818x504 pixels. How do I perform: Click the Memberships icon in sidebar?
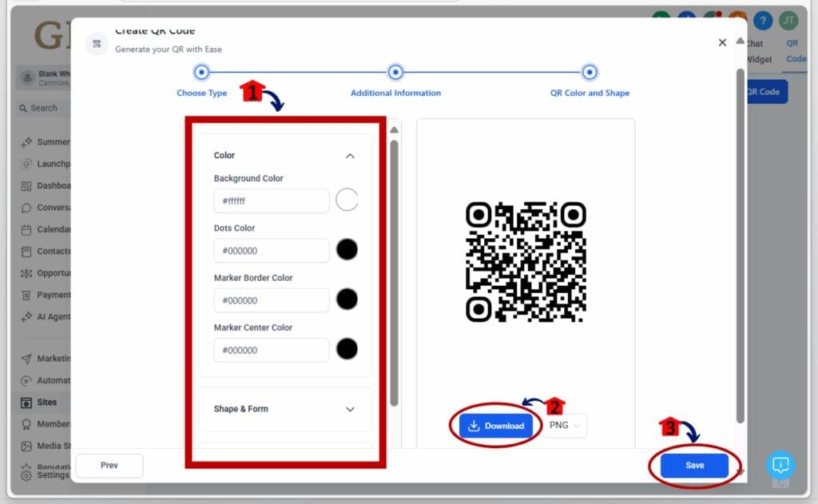[x=26, y=425]
